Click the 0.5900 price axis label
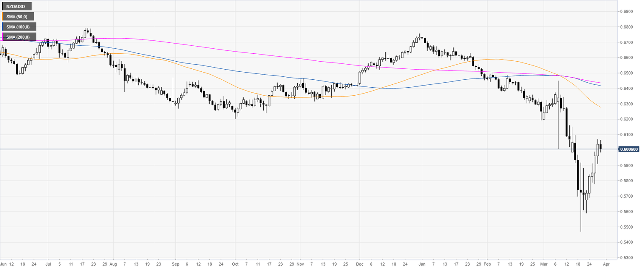 coord(627,165)
